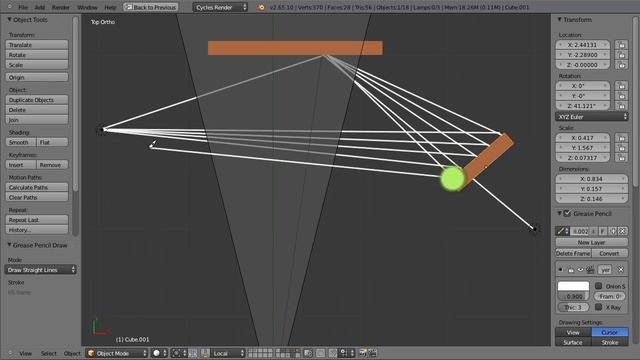Open viewport shading sphere selector

click(159, 353)
